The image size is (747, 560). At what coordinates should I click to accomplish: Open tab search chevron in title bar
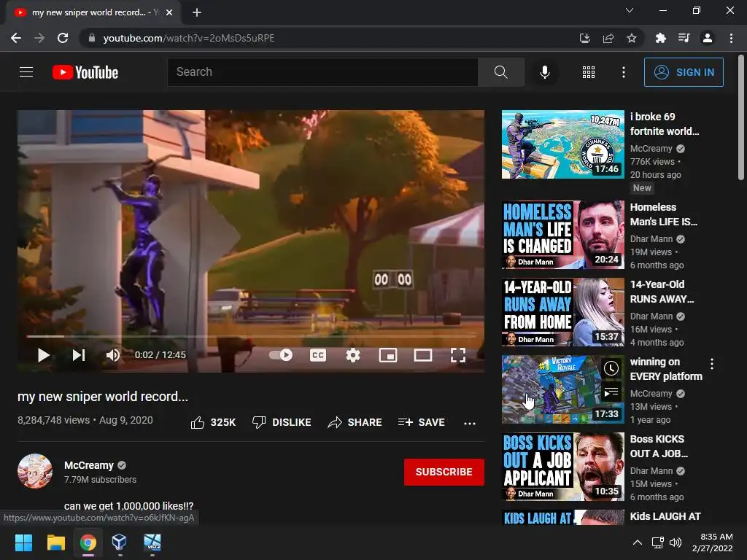(630, 10)
